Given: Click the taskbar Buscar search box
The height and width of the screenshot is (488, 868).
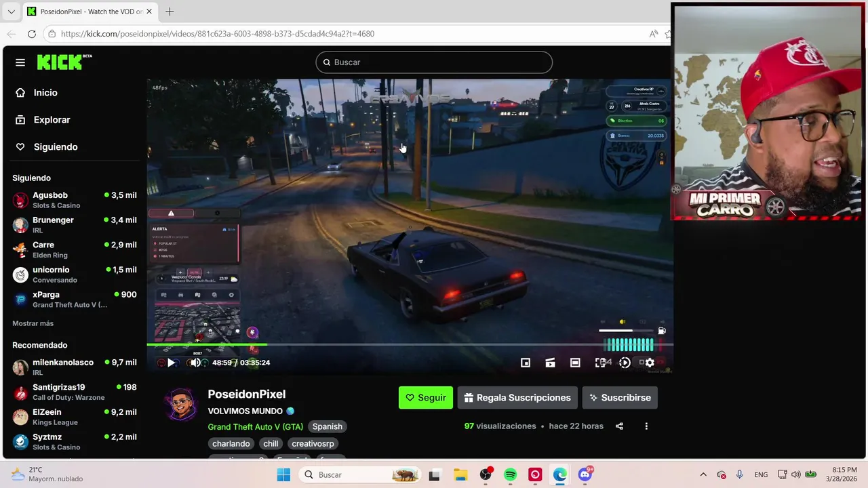Looking at the screenshot, I should coord(360,475).
